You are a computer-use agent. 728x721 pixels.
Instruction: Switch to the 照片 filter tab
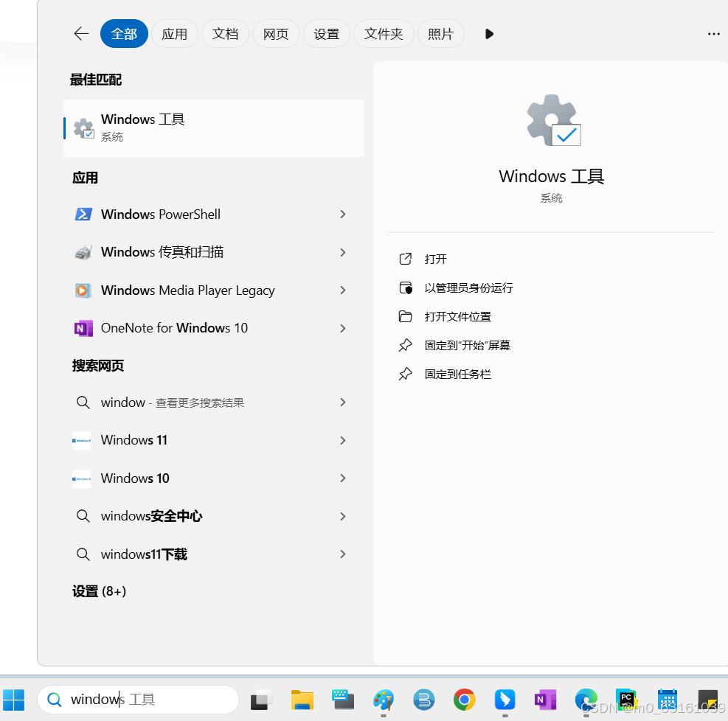point(440,34)
